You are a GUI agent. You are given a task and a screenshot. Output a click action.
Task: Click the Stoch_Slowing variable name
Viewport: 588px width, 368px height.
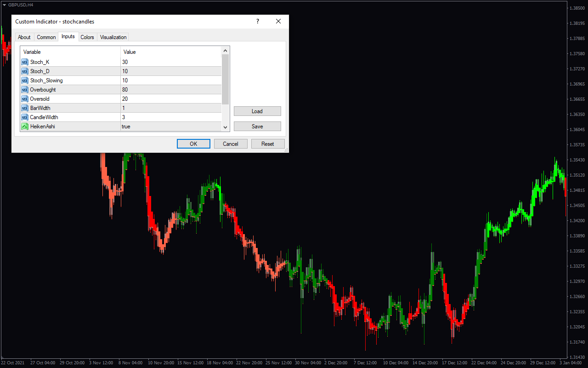coord(46,80)
